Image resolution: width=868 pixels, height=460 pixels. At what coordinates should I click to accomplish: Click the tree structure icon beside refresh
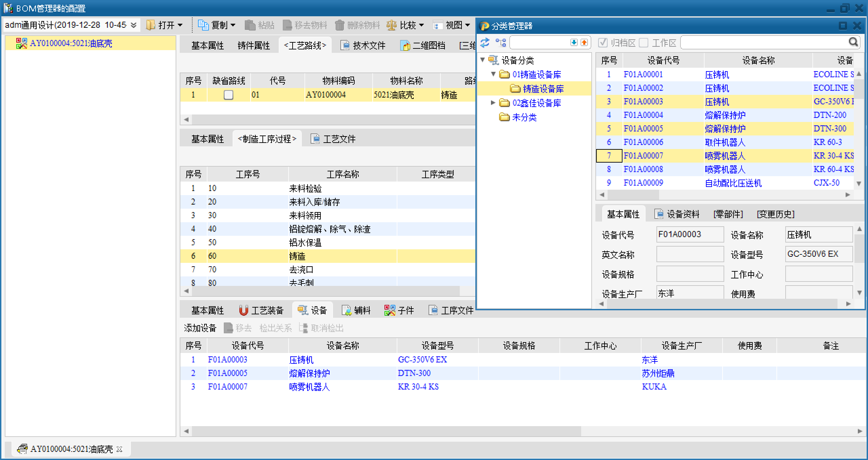pyautogui.click(x=500, y=43)
